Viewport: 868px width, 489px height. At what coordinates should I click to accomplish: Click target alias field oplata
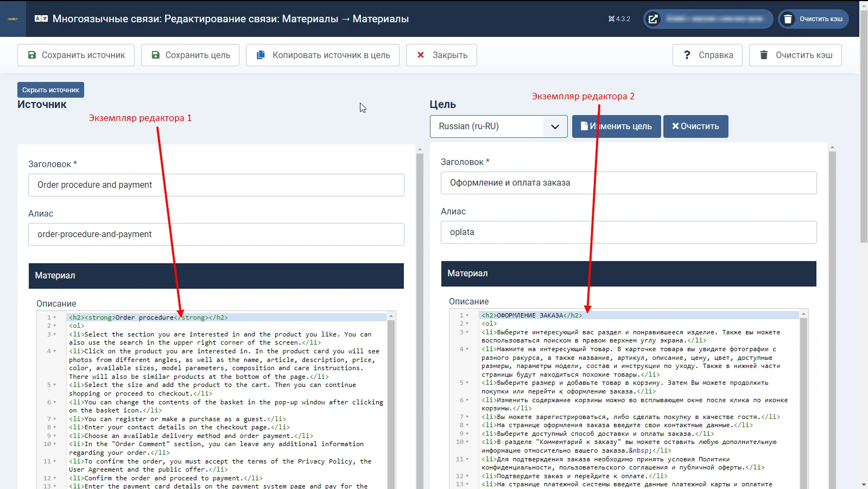tap(629, 232)
